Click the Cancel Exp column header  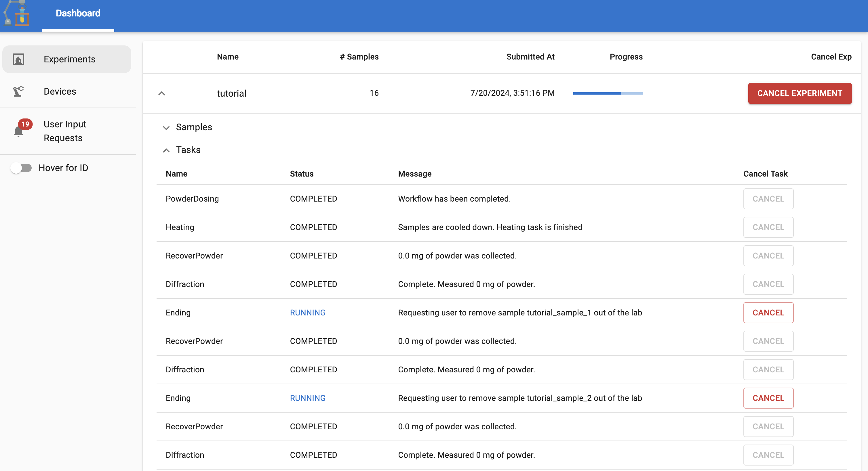click(831, 57)
